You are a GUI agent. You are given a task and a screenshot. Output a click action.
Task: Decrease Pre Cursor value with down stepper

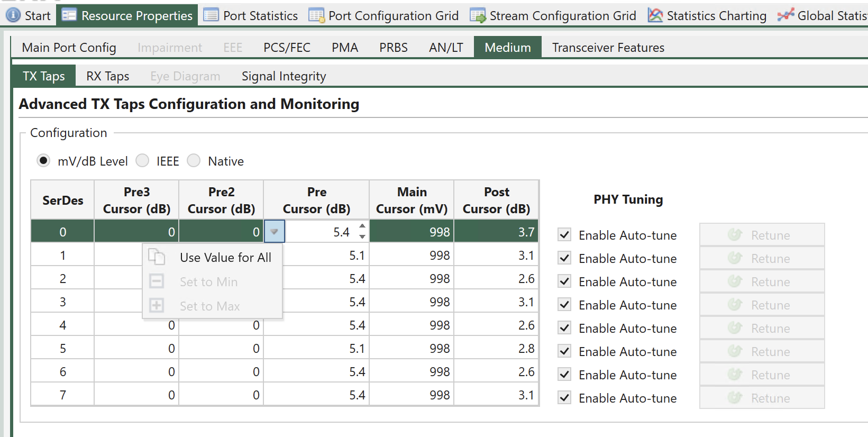coord(362,236)
